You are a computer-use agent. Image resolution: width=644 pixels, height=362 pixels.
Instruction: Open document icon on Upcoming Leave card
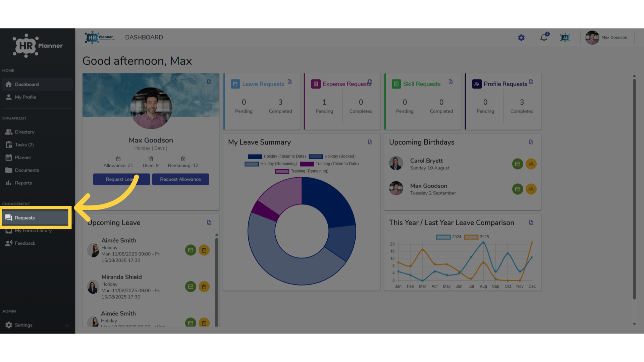[x=209, y=223]
